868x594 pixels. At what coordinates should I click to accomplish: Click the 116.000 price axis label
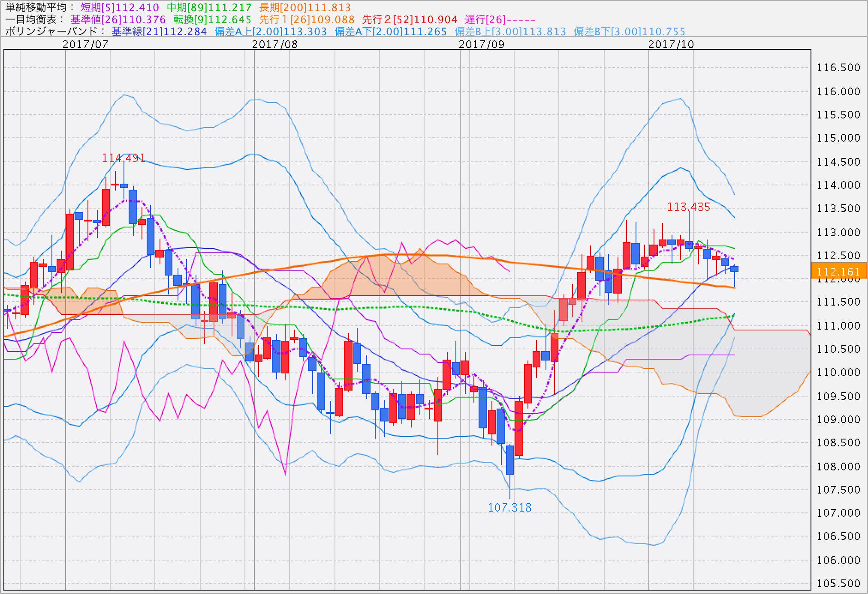pos(838,91)
